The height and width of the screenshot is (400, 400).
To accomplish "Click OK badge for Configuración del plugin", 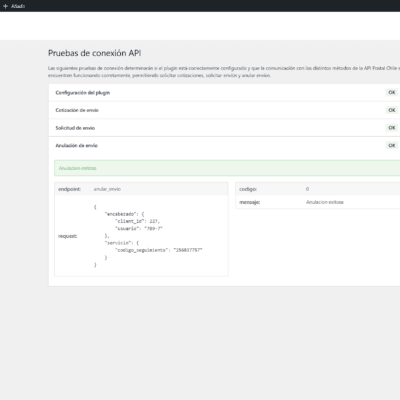I will (392, 92).
